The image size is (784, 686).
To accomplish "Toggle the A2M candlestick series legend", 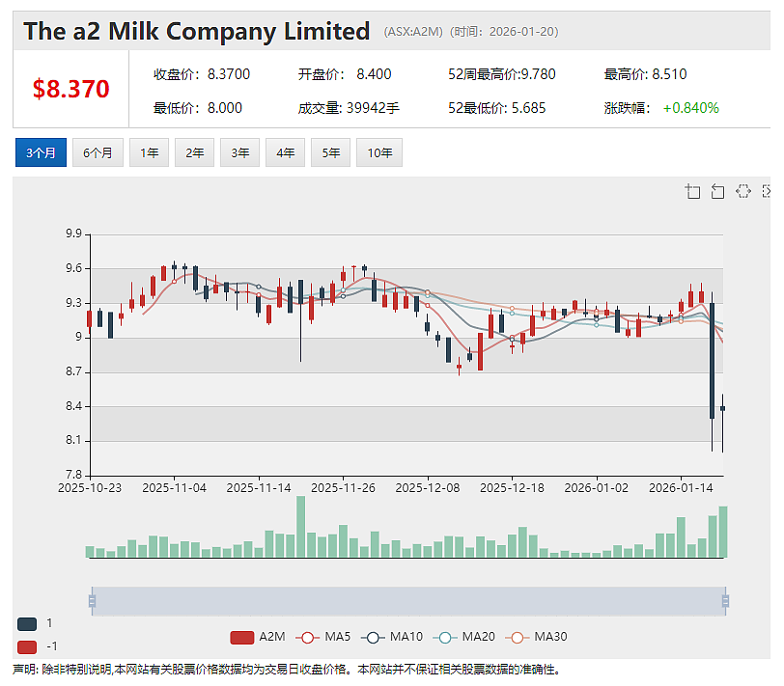I will click(258, 637).
